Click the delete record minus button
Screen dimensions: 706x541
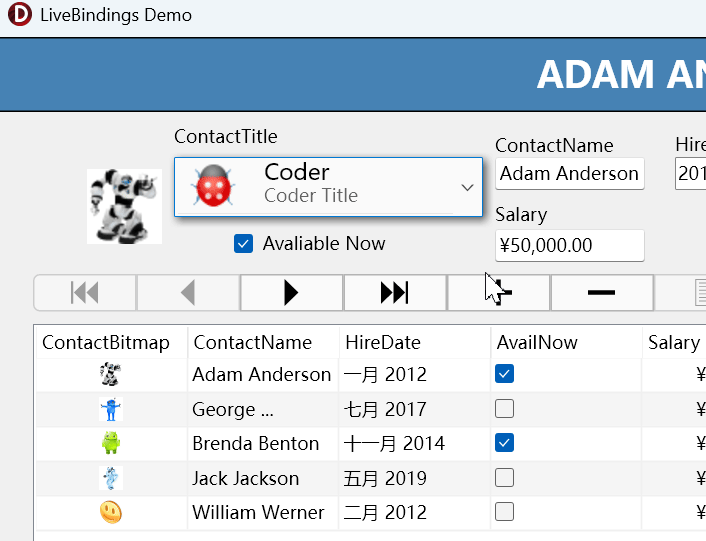tap(601, 293)
